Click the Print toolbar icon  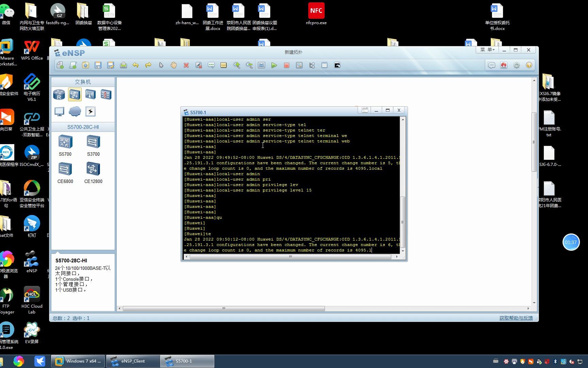point(123,65)
